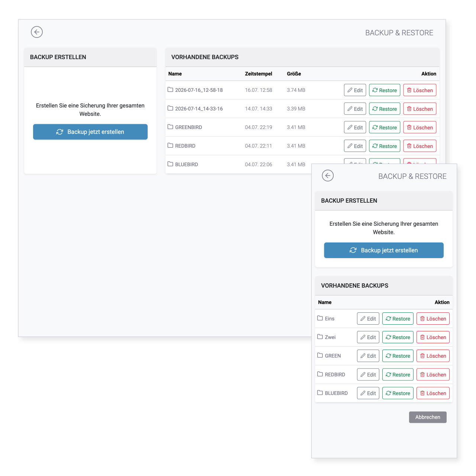This screenshot has height=476, width=476.
Task: Delete the Zwei backup
Action: [433, 337]
